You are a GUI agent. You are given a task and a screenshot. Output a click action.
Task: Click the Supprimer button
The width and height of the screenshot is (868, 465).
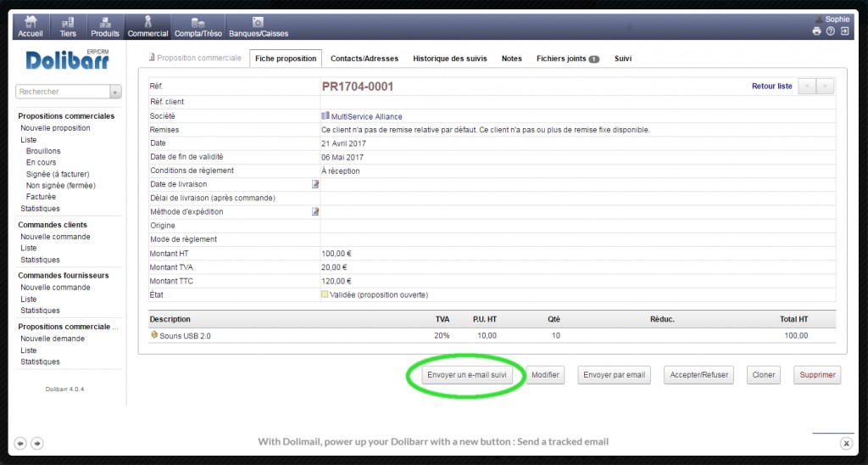click(817, 375)
